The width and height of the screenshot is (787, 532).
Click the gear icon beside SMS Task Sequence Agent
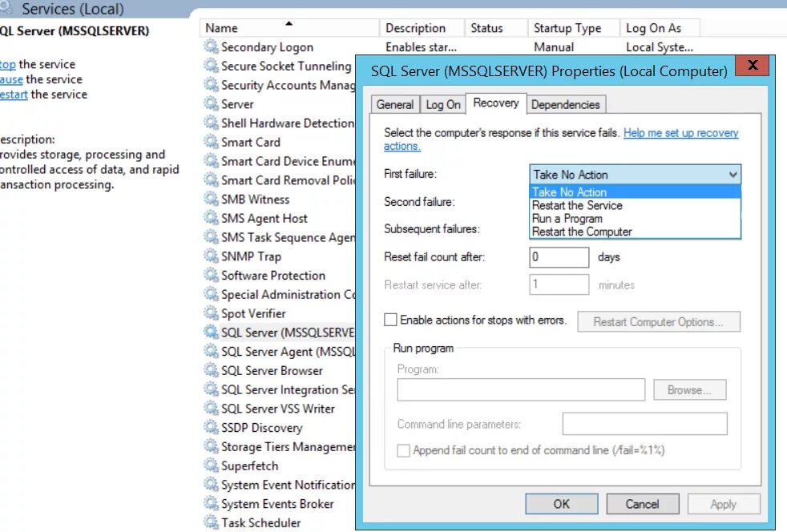tap(211, 237)
